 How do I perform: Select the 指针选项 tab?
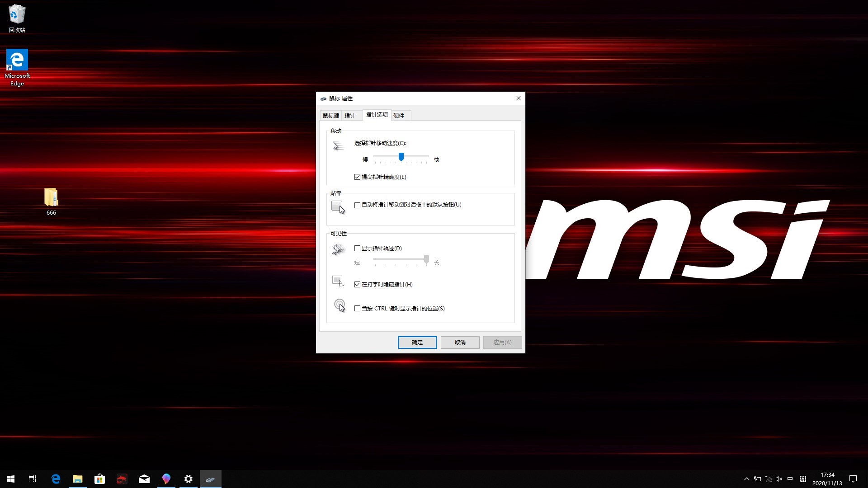(377, 115)
